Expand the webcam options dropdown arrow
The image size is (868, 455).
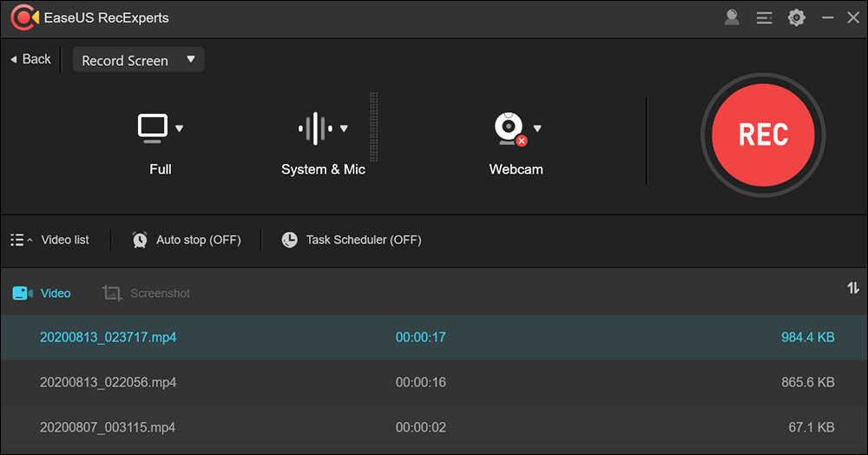537,129
